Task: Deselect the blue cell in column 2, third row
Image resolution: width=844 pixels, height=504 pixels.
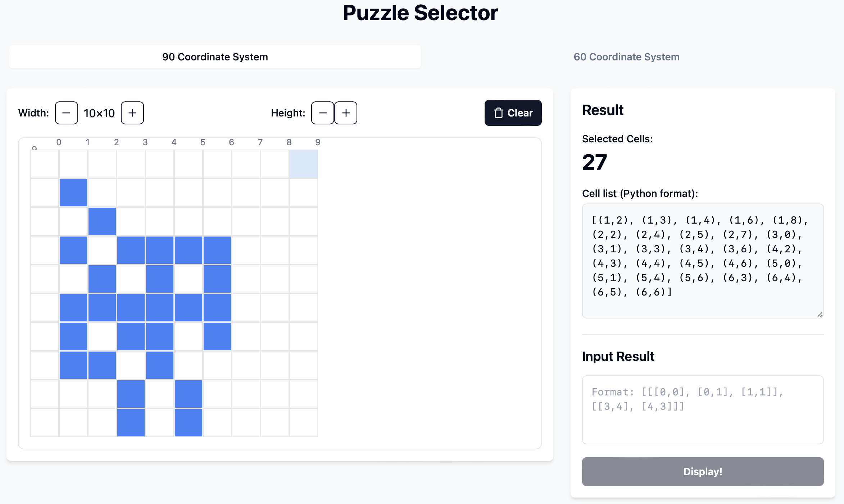Action: coord(102,221)
